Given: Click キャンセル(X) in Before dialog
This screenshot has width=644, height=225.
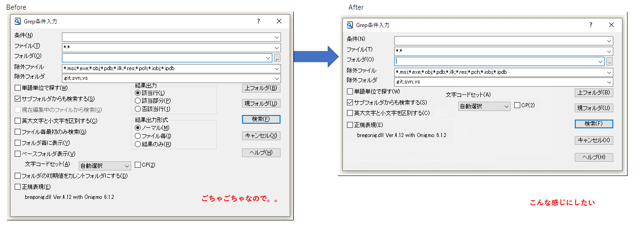Looking at the screenshot, I should pos(261,136).
